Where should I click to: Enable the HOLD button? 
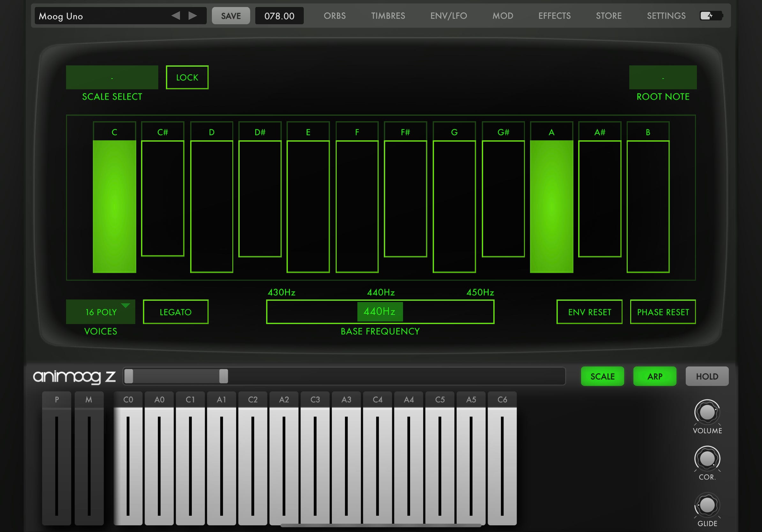(x=707, y=376)
